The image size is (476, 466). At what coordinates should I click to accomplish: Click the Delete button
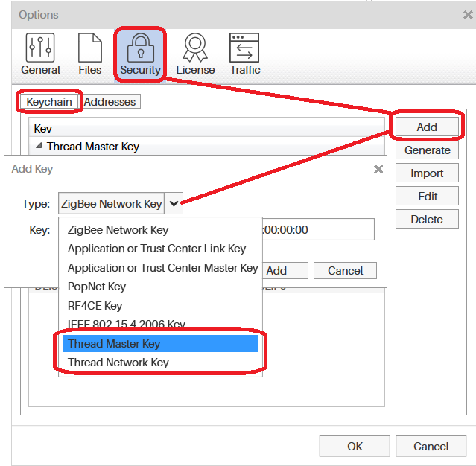coord(427,220)
